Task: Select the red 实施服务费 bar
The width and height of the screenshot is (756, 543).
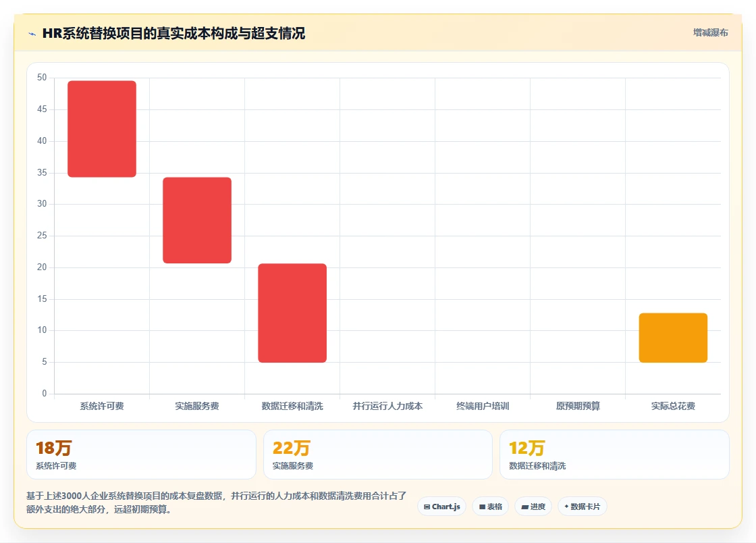Action: tap(197, 220)
